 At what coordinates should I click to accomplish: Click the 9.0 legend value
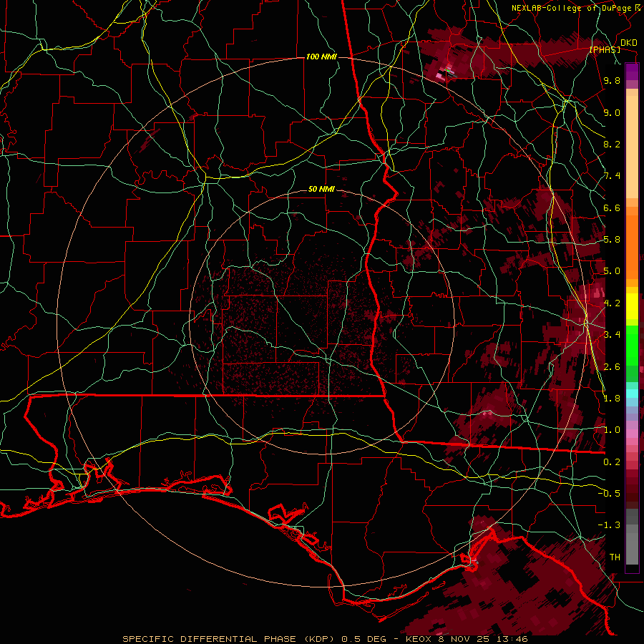pos(612,112)
